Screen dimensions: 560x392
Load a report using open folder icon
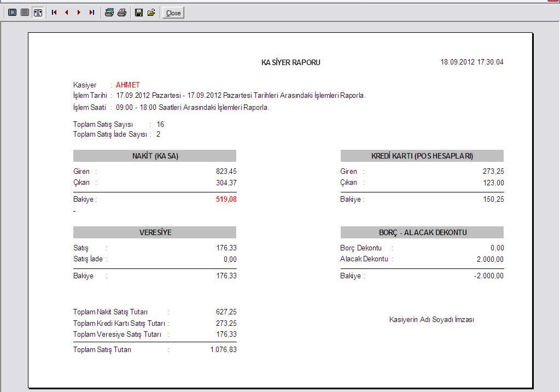(151, 13)
